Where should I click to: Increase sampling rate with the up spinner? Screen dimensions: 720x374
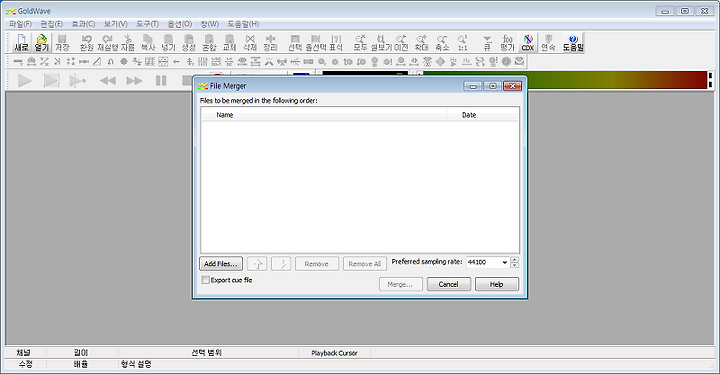pyautogui.click(x=515, y=260)
